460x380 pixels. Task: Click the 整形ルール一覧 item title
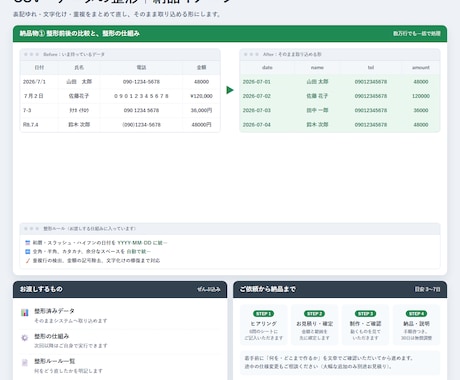coord(55,361)
